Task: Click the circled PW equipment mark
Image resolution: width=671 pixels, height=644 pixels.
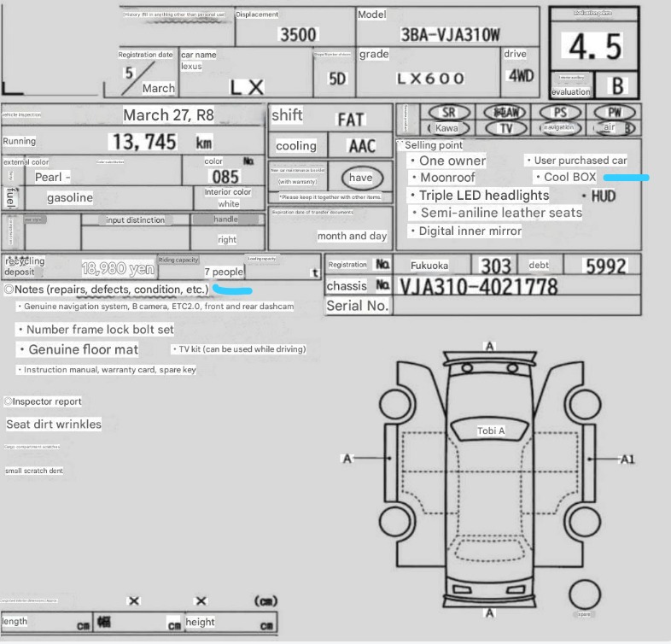Action: [x=614, y=112]
